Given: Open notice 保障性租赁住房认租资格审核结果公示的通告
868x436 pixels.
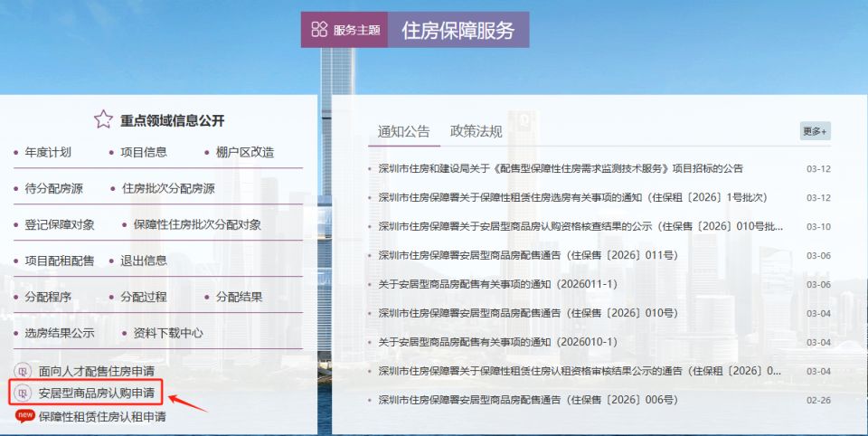Looking at the screenshot, I should pos(580,371).
